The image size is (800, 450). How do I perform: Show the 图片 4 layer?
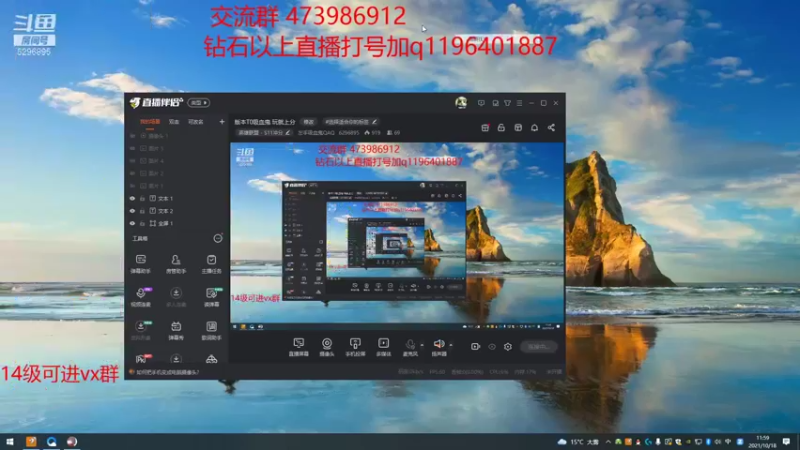click(x=132, y=161)
